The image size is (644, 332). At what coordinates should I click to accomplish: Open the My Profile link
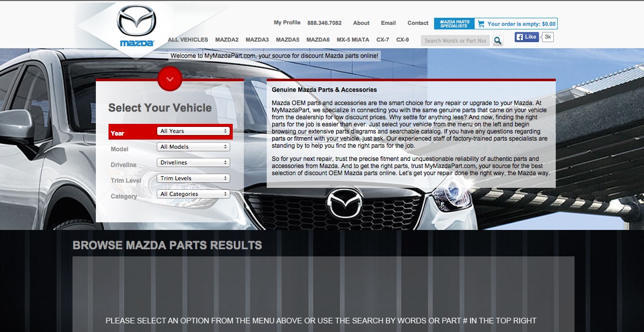coord(287,23)
